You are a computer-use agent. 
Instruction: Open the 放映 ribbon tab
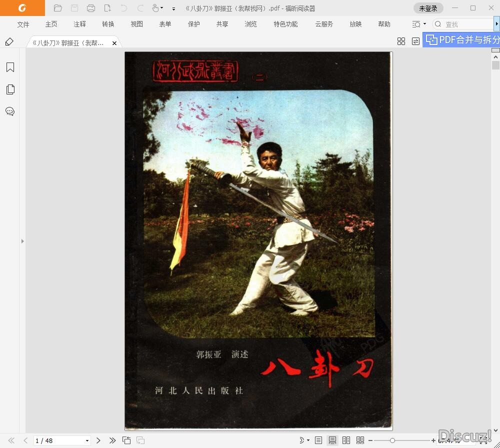click(355, 24)
